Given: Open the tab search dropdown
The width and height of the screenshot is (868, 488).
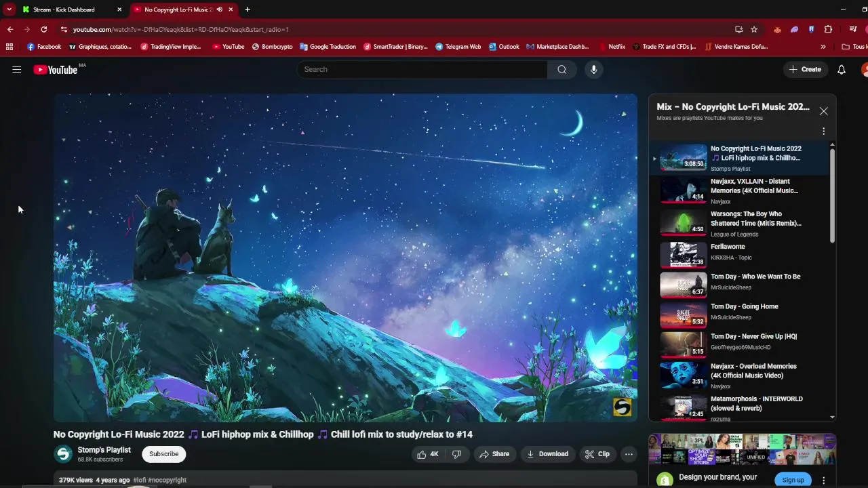Looking at the screenshot, I should coord(9,9).
